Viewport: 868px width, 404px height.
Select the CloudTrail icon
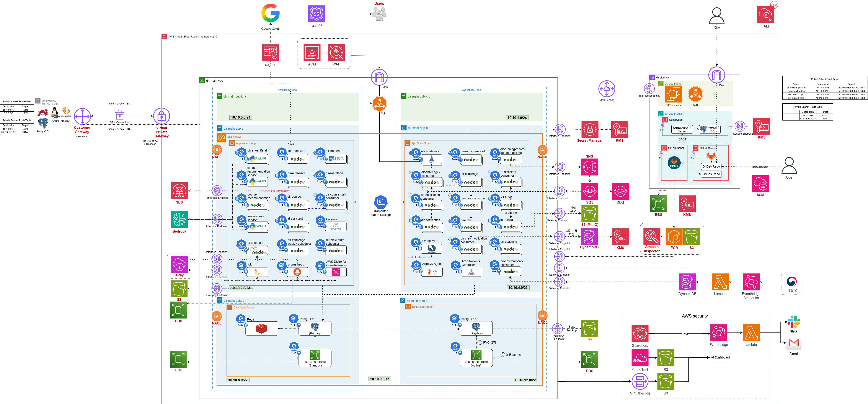coord(640,357)
